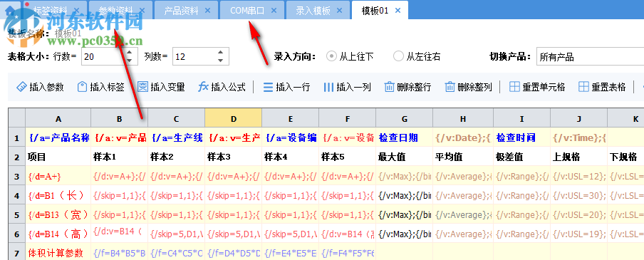Click the 样本1 cell

[x=120, y=157]
